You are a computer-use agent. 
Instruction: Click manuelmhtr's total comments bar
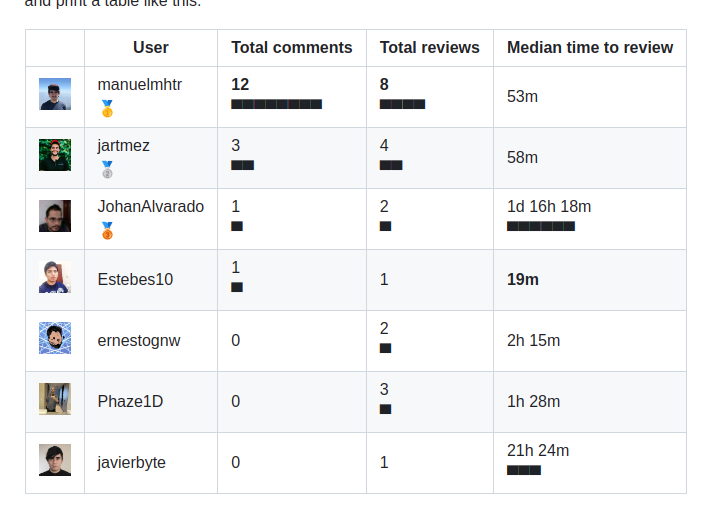276,104
